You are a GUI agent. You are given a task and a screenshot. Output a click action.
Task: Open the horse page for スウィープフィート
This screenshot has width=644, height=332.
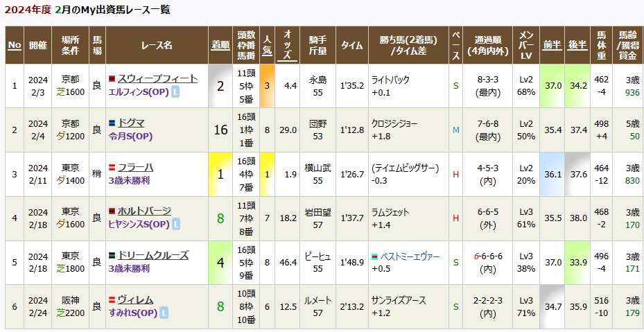[x=158, y=79]
